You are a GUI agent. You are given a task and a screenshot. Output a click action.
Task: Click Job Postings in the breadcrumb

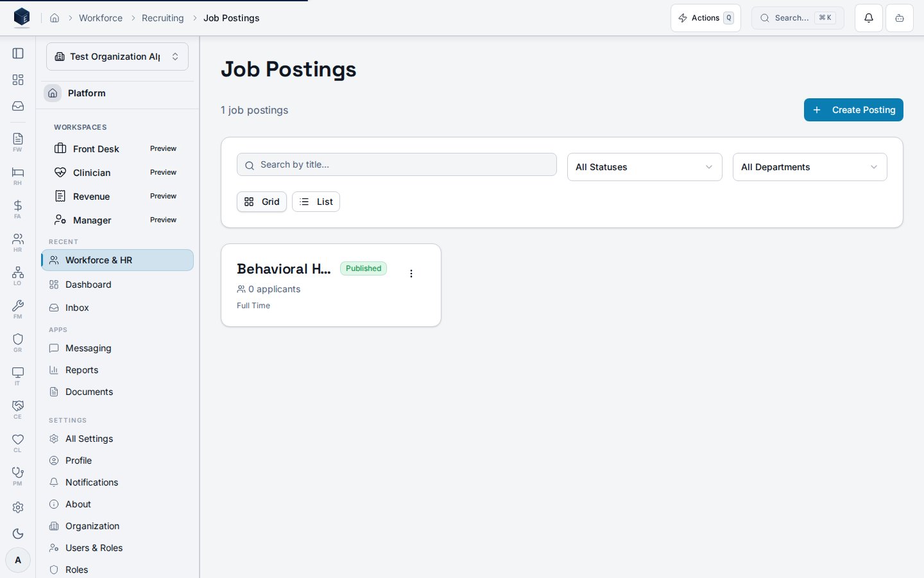(x=232, y=18)
